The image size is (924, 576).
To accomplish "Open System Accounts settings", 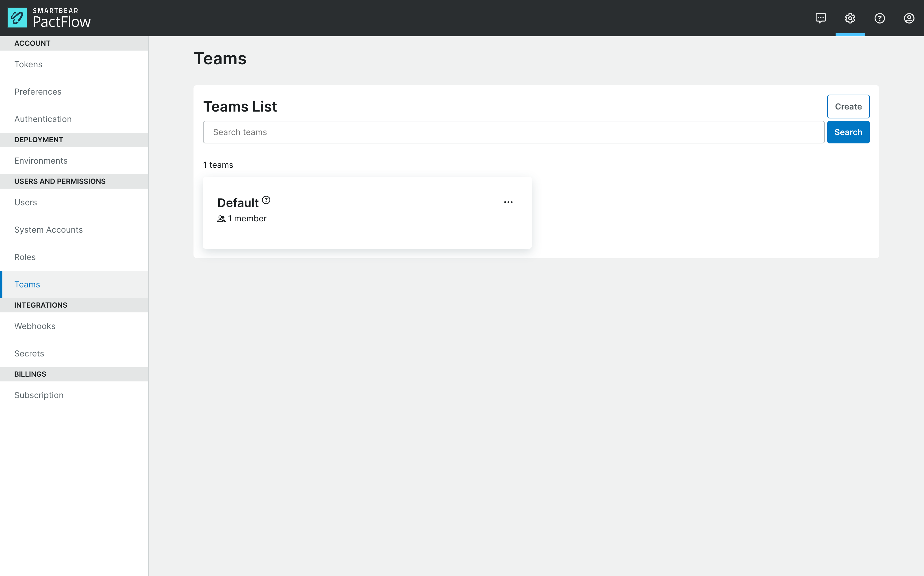I will pos(49,229).
